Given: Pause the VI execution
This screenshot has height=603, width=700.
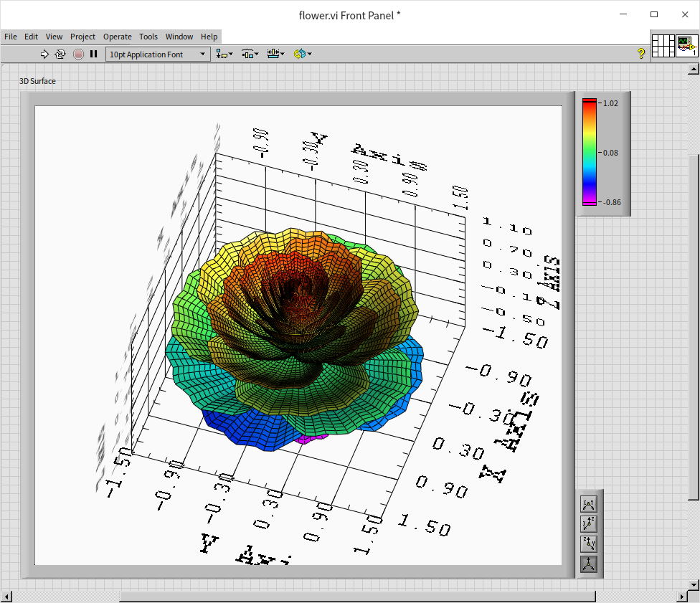Looking at the screenshot, I should (x=93, y=54).
